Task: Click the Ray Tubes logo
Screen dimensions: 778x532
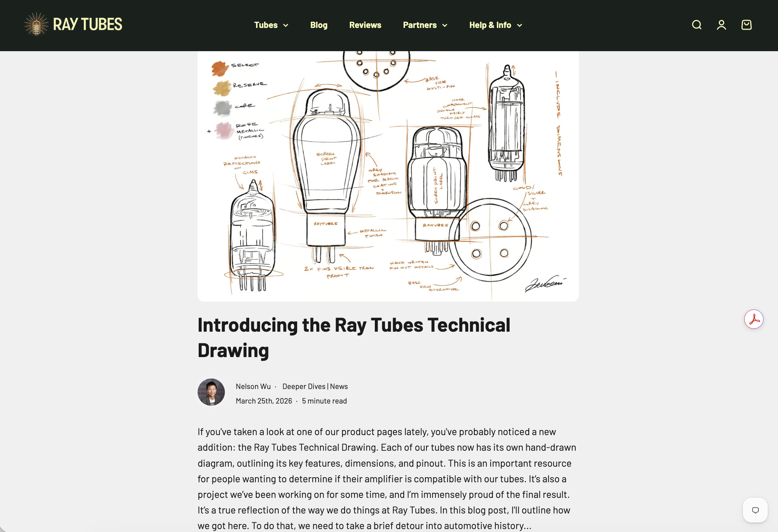Action: coord(73,24)
